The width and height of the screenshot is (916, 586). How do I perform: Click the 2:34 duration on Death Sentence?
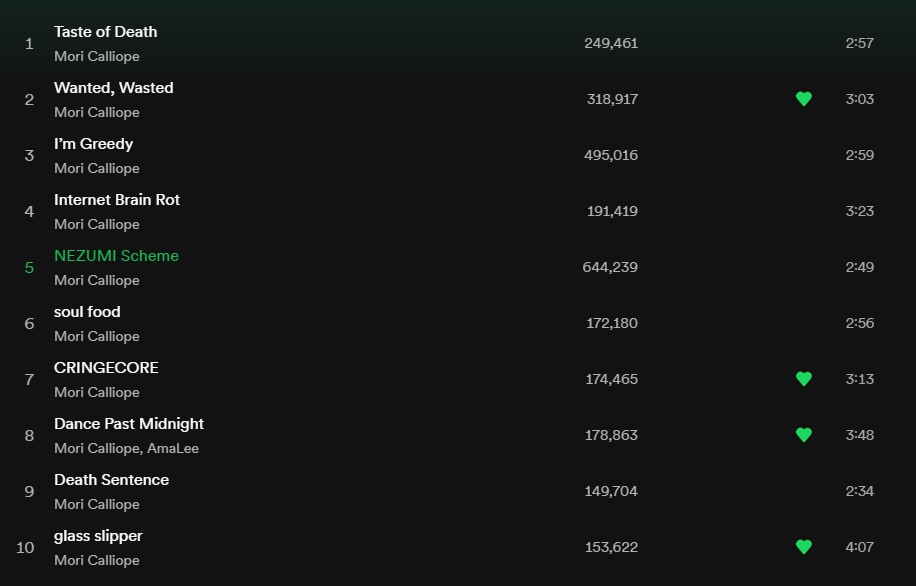[x=859, y=491]
